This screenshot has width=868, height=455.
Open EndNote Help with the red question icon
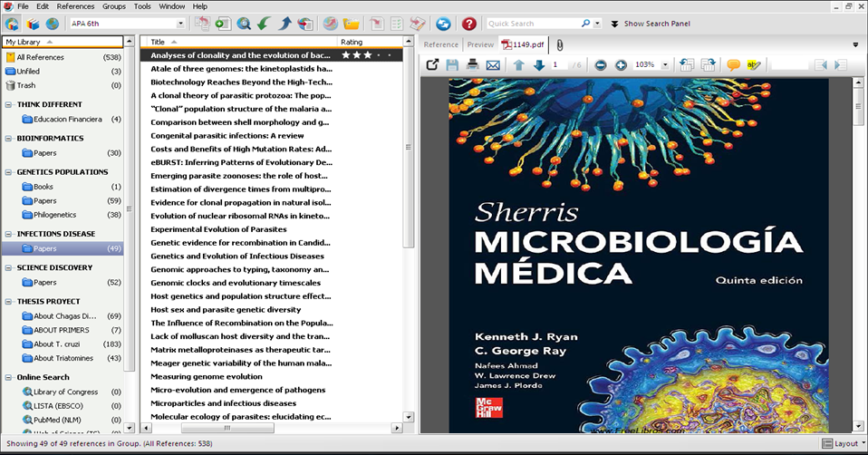click(x=468, y=24)
